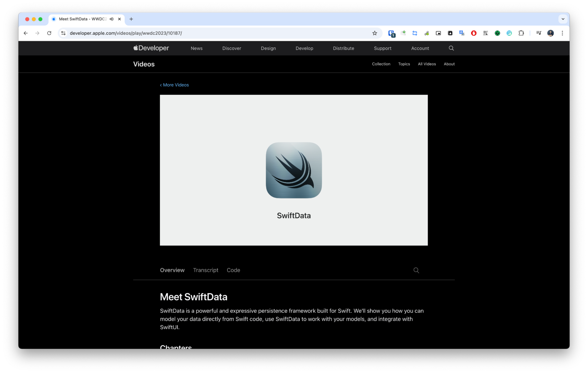Open the Design menu
The height and width of the screenshot is (373, 588).
point(268,49)
